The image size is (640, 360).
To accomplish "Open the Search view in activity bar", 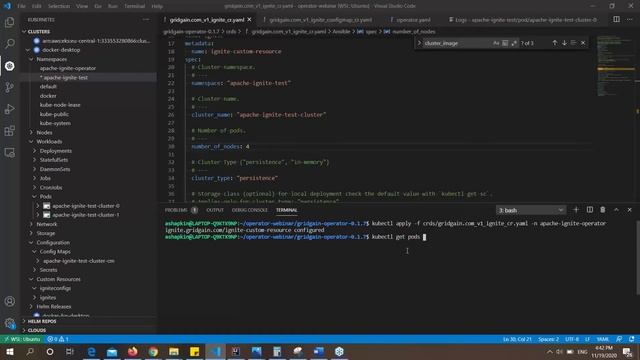I will click(9, 44).
